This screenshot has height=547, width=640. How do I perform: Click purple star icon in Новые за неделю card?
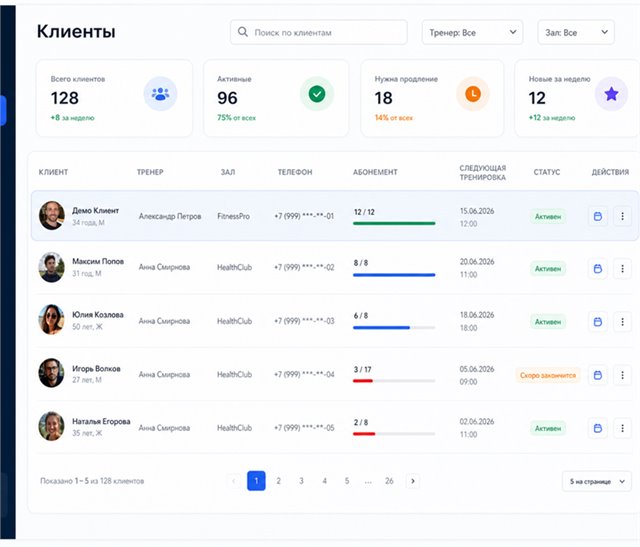point(611,94)
